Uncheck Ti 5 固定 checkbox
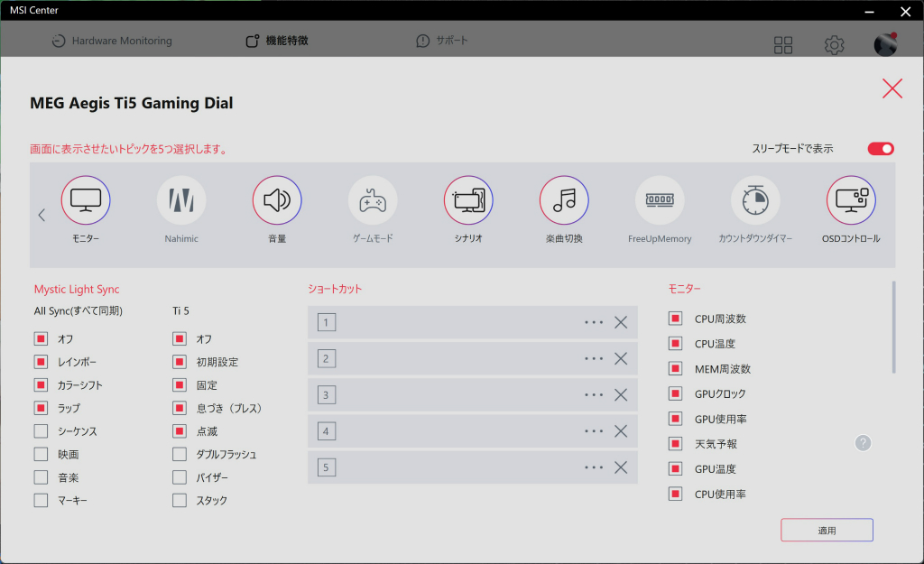Image resolution: width=924 pixels, height=564 pixels. coord(180,384)
